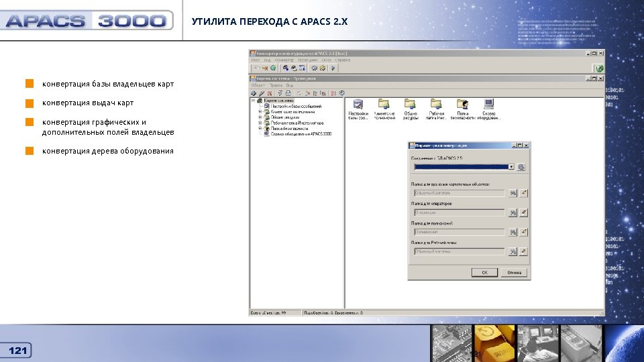Open the Конвертер menu in the main window
The height and width of the screenshot is (362, 644).
tap(284, 60)
